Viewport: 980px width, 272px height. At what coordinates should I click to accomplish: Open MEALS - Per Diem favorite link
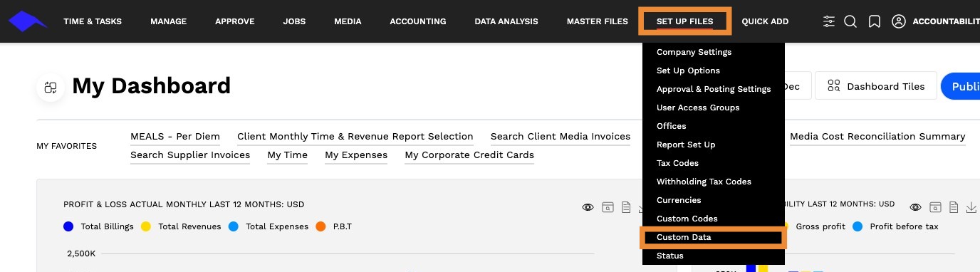coord(175,136)
